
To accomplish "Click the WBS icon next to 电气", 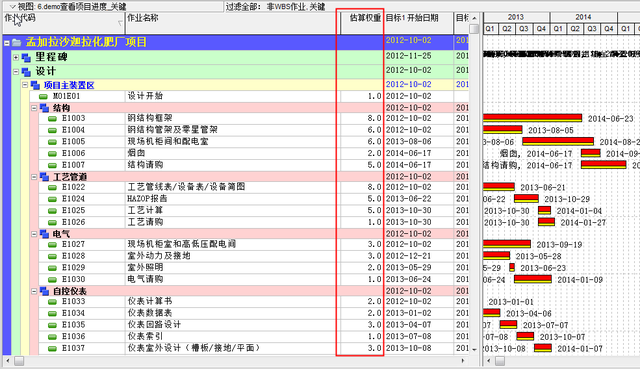I will click(44, 234).
